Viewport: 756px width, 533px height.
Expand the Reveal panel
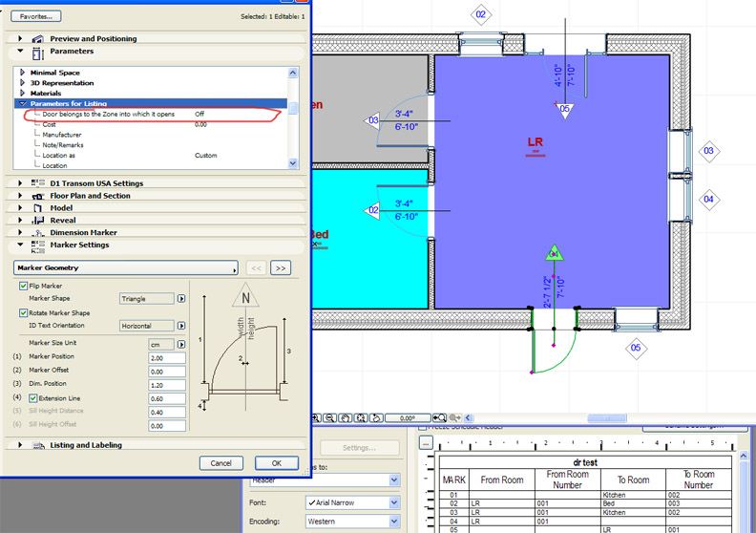pyautogui.click(x=20, y=220)
